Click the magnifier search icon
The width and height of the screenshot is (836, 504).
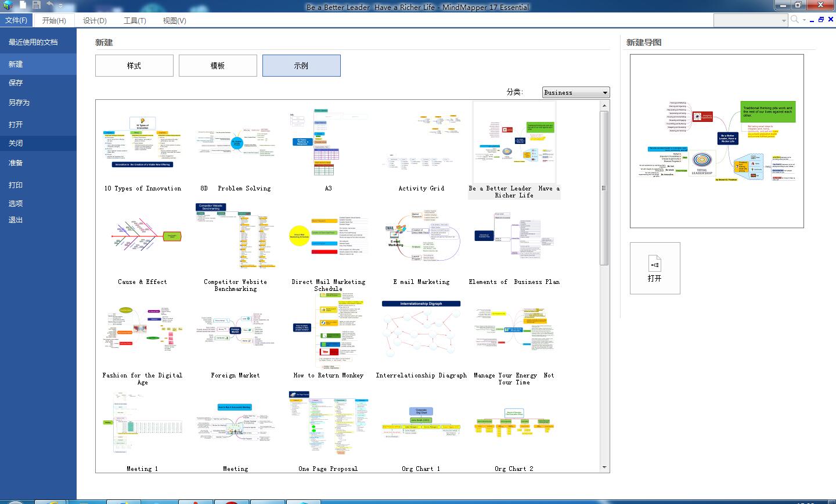795,20
